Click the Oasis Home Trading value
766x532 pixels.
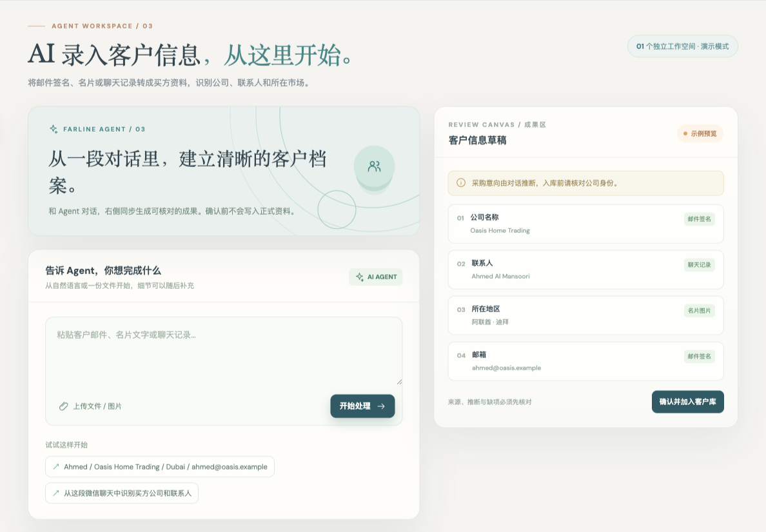click(x=500, y=231)
